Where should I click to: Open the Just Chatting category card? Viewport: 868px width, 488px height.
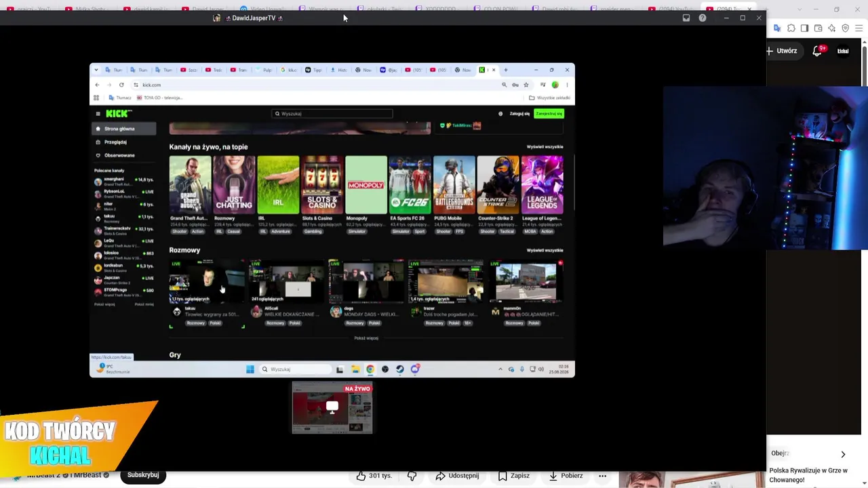(x=234, y=184)
